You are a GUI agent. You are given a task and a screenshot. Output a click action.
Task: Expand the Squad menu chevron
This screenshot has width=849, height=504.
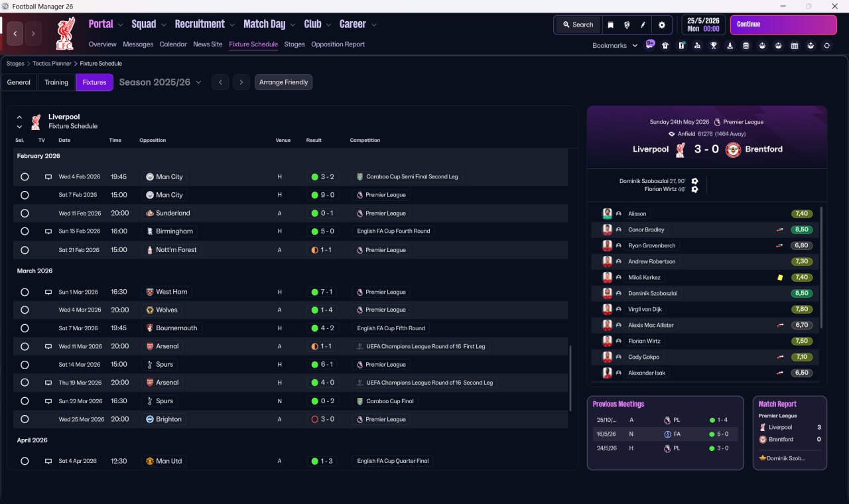163,25
